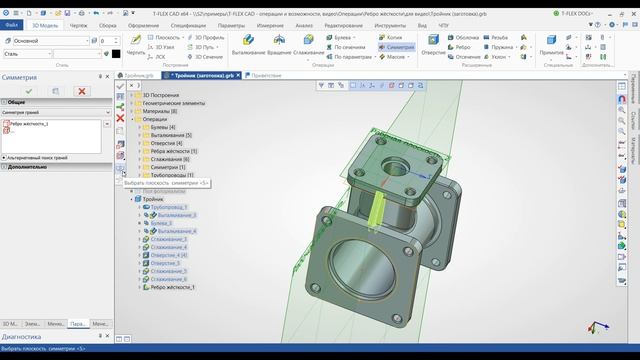Select Ребро жёсткости_1 in tree
Image resolution: width=640 pixels, height=360 pixels.
(x=173, y=287)
